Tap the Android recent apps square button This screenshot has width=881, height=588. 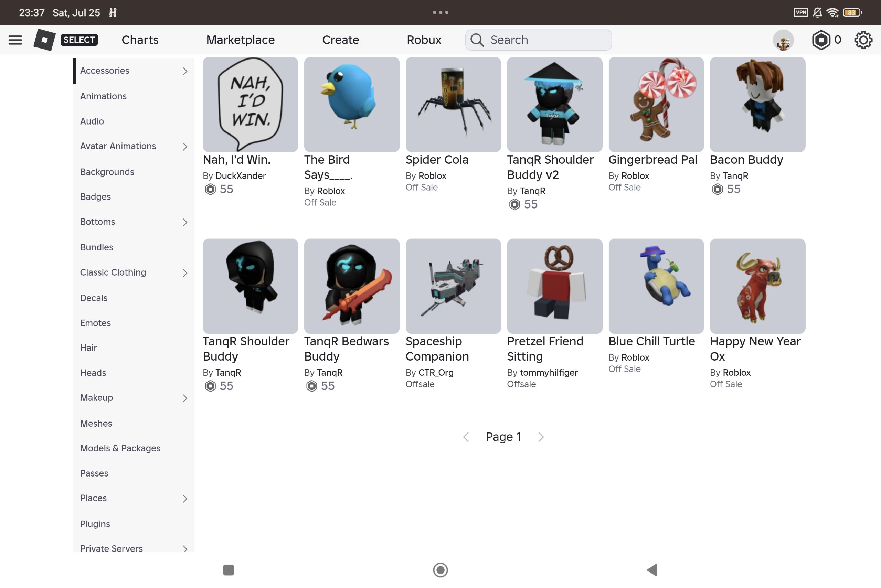(229, 570)
